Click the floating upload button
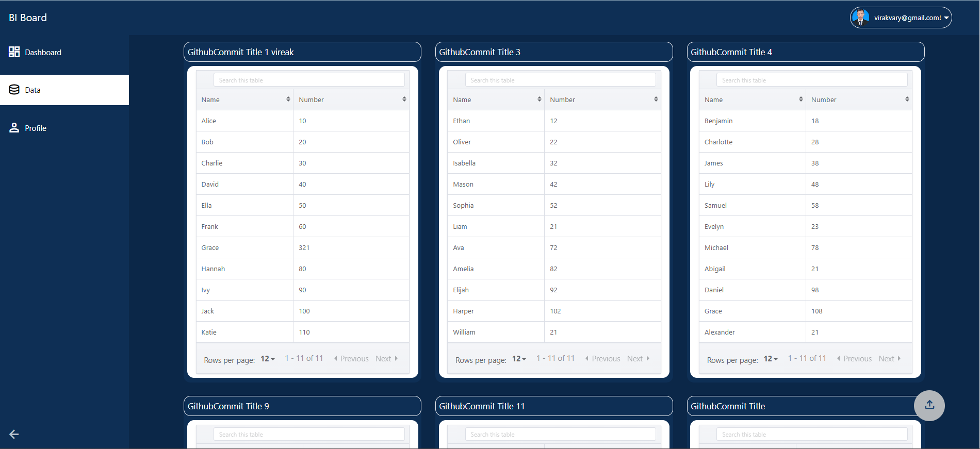Image resolution: width=980 pixels, height=449 pixels. click(929, 405)
